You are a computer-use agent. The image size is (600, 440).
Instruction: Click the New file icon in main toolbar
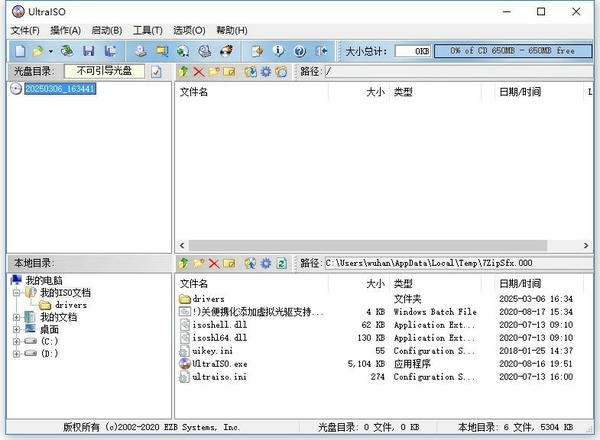20,51
